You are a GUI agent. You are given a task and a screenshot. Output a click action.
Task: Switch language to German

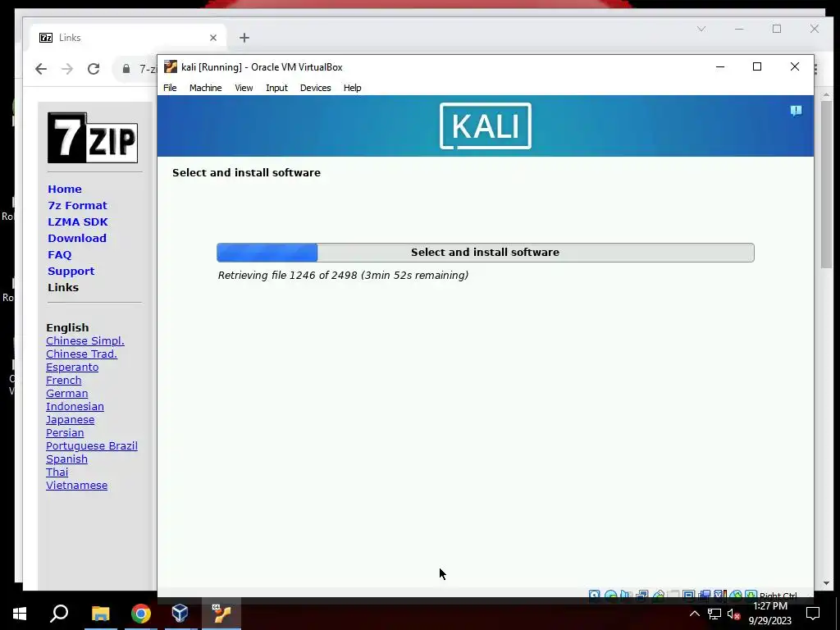tap(67, 393)
